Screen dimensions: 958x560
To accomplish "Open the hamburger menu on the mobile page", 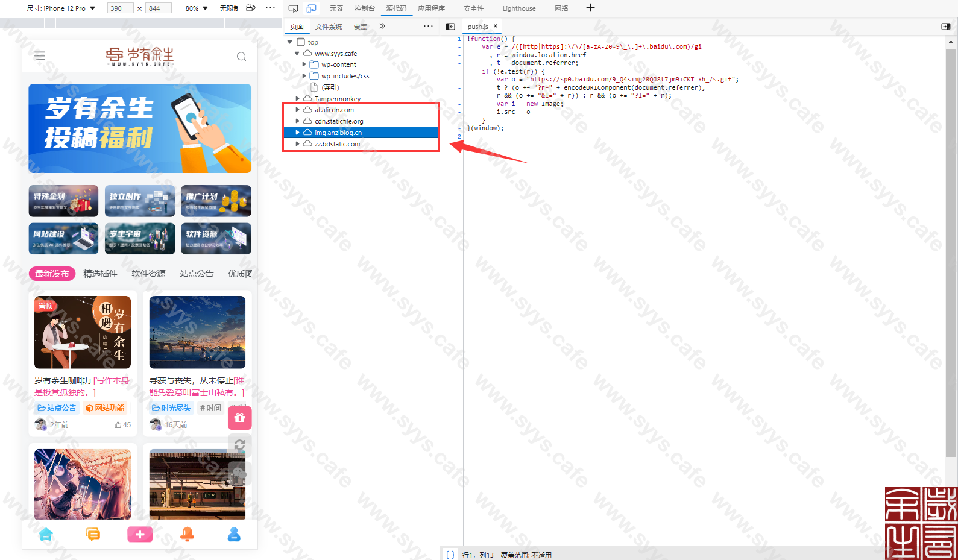I will [x=40, y=56].
